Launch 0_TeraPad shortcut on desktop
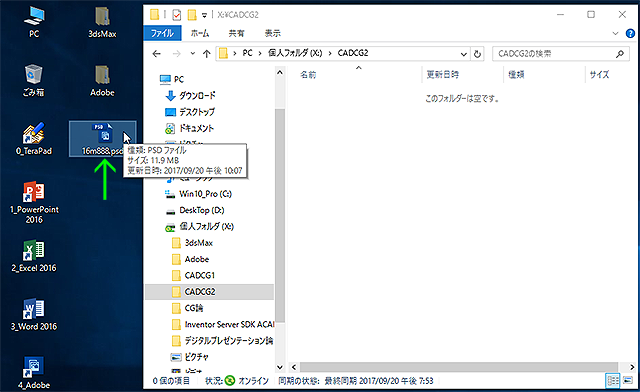The width and height of the screenshot is (640, 392). 34,139
